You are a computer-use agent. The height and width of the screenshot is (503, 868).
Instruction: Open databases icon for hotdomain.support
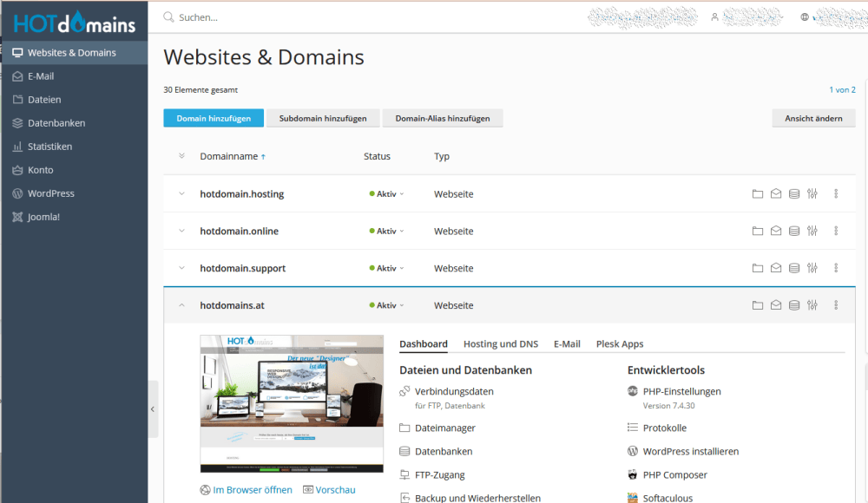(x=794, y=269)
